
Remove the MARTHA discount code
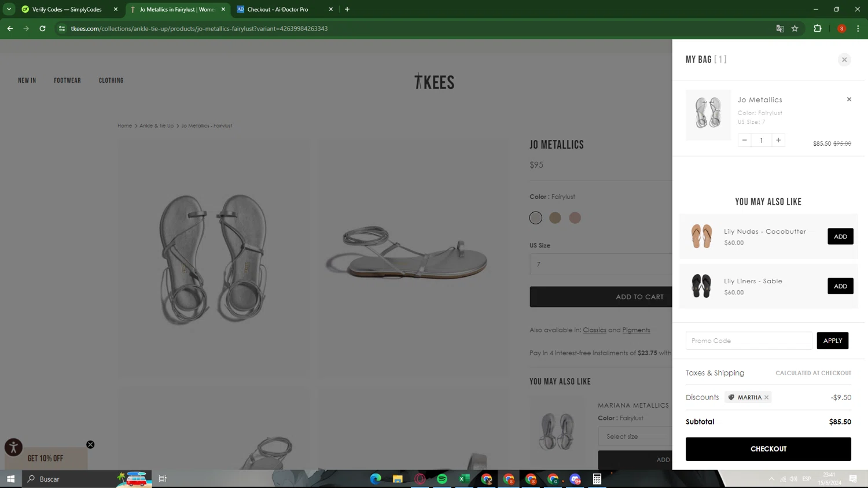(766, 397)
